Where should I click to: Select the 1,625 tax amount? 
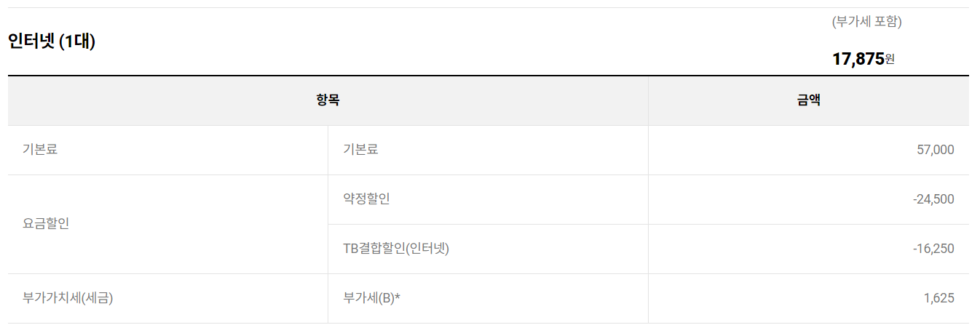(x=940, y=298)
